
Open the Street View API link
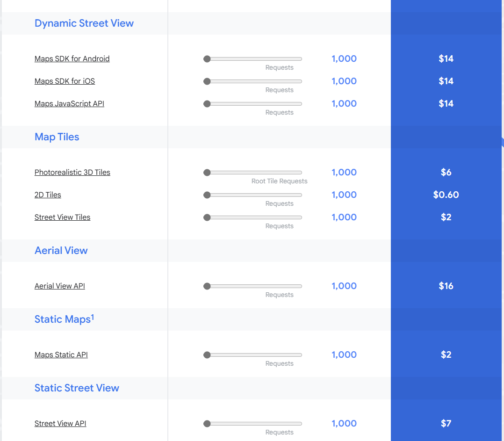pyautogui.click(x=60, y=423)
